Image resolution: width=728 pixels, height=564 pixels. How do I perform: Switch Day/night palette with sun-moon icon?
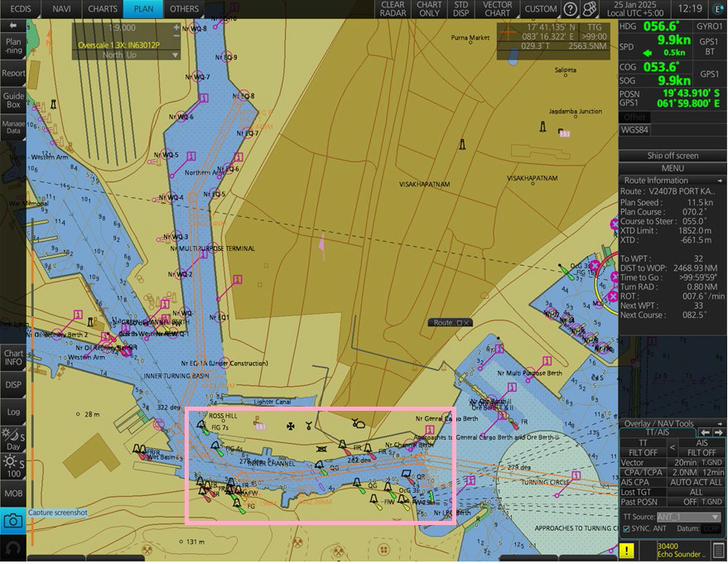click(13, 440)
